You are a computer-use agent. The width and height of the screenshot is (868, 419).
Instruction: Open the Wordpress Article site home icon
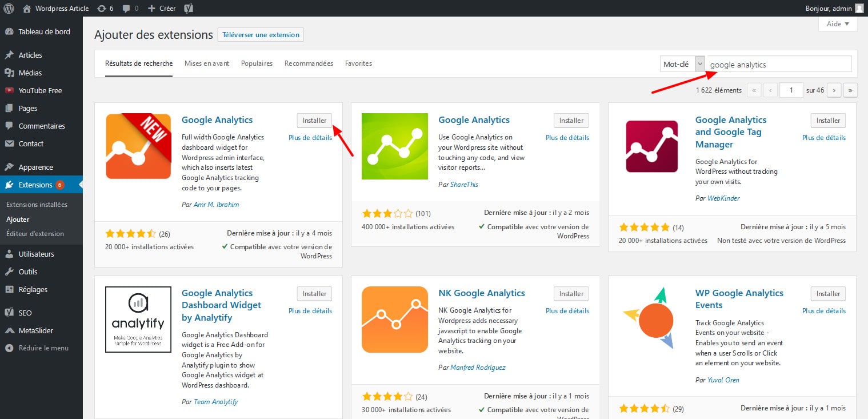click(x=27, y=8)
